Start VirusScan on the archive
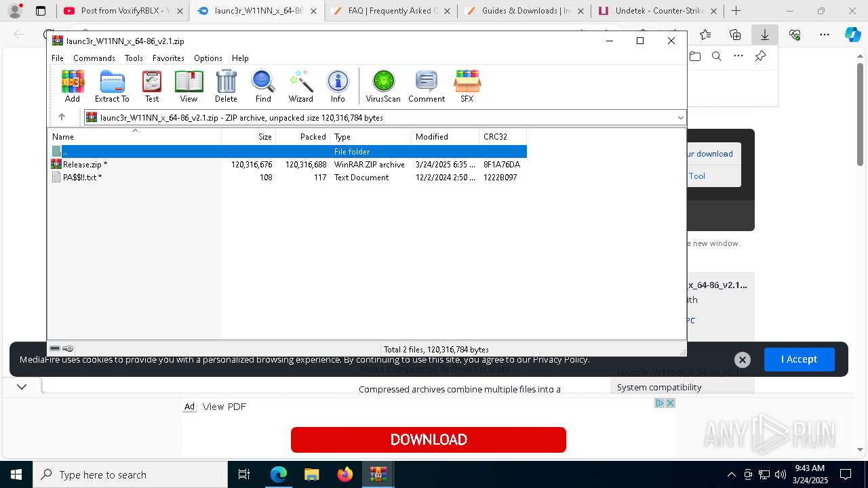The image size is (868, 488). [x=383, y=86]
